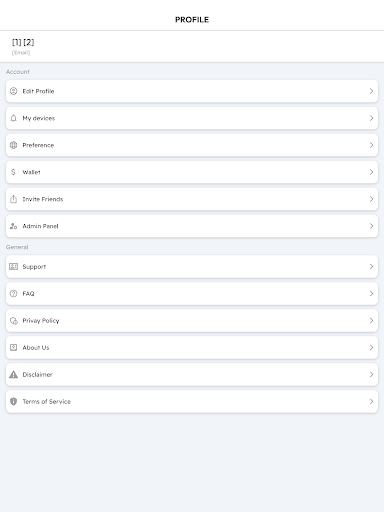Open the Invite Friends option
Image resolution: width=384 pixels, height=512 pixels.
[192, 199]
